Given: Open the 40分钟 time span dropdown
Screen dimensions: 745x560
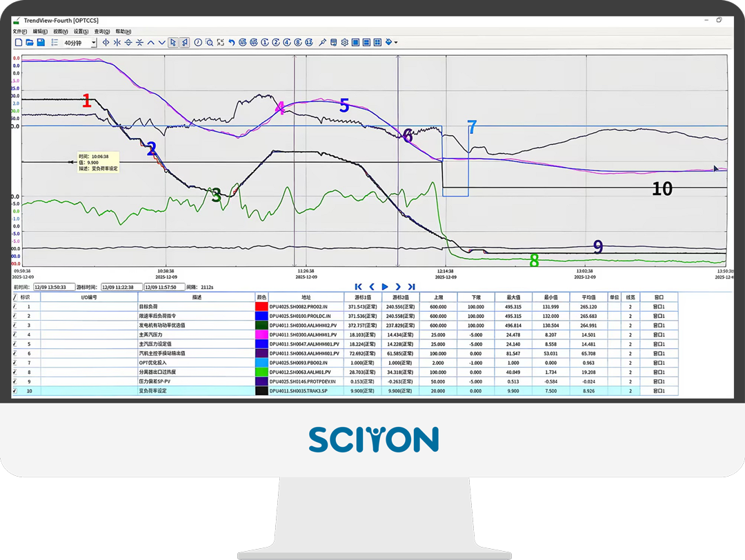Looking at the screenshot, I should 94,43.
